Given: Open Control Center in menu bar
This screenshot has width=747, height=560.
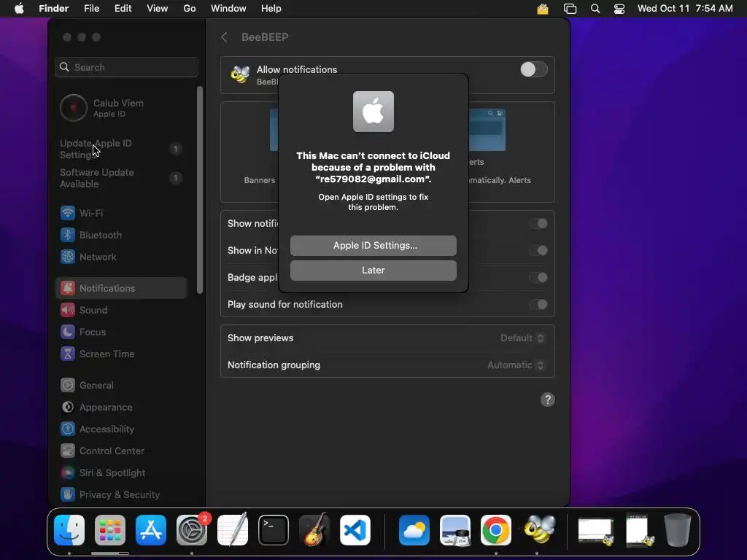Looking at the screenshot, I should [619, 9].
